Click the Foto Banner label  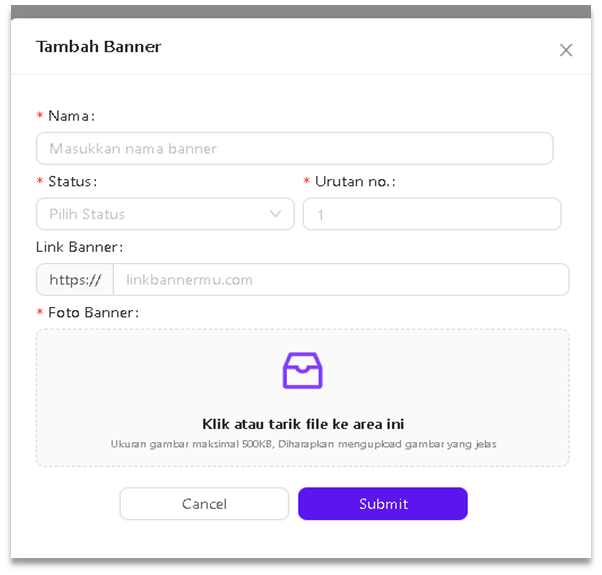[x=93, y=312]
